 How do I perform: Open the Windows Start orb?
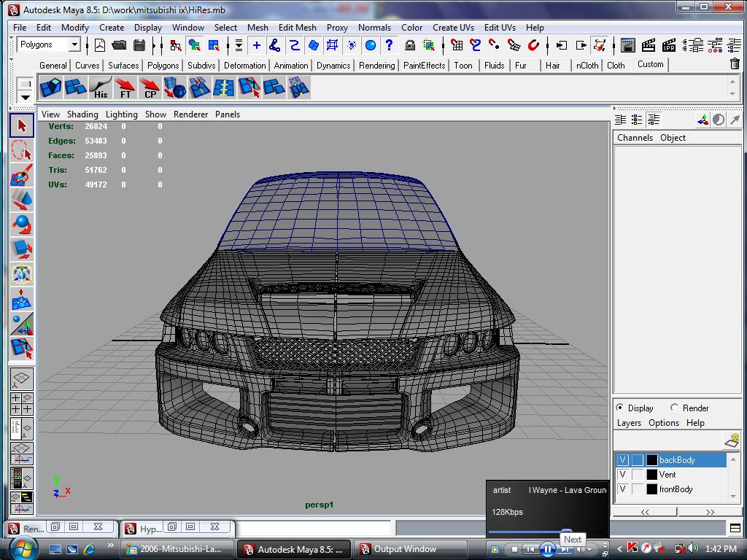(23, 548)
